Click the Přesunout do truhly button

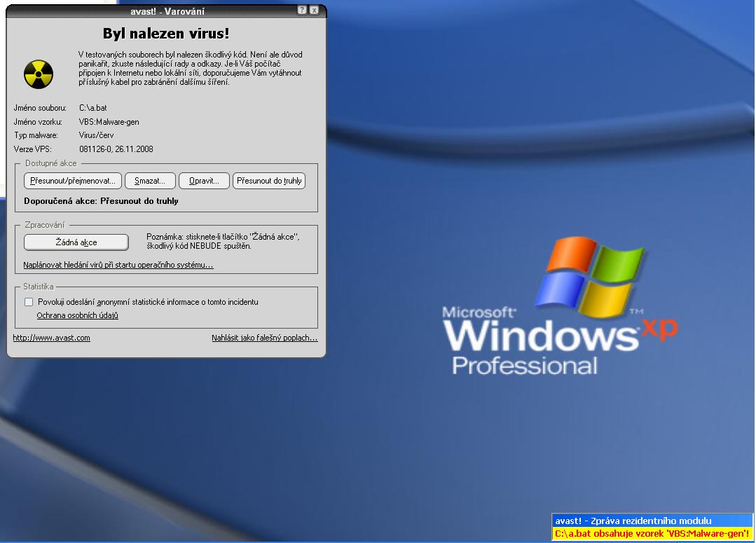pos(269,181)
